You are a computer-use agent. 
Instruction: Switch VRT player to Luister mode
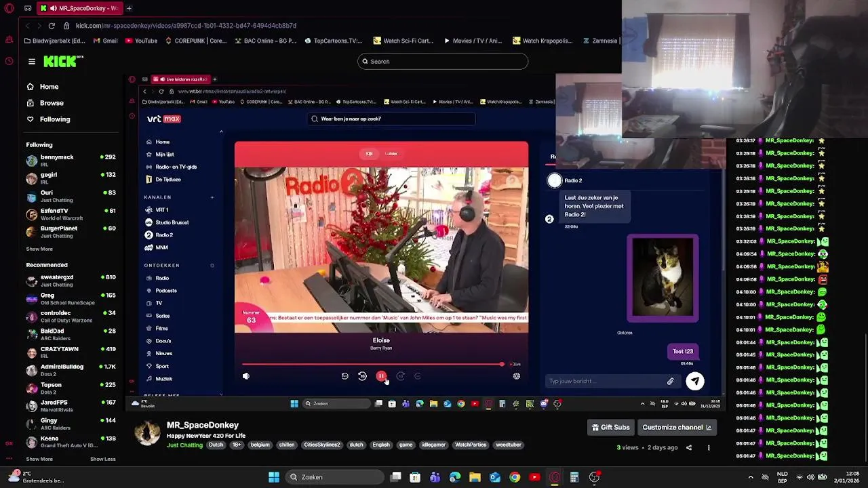[x=391, y=154]
